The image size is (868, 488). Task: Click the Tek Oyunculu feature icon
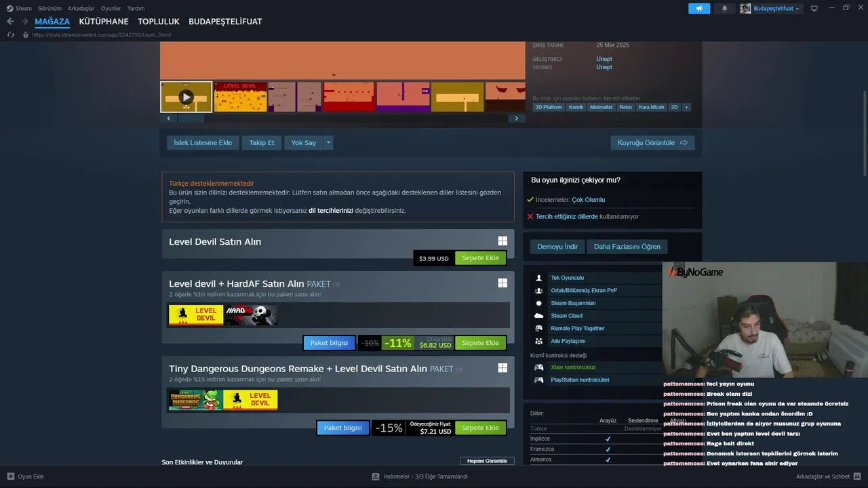(539, 278)
